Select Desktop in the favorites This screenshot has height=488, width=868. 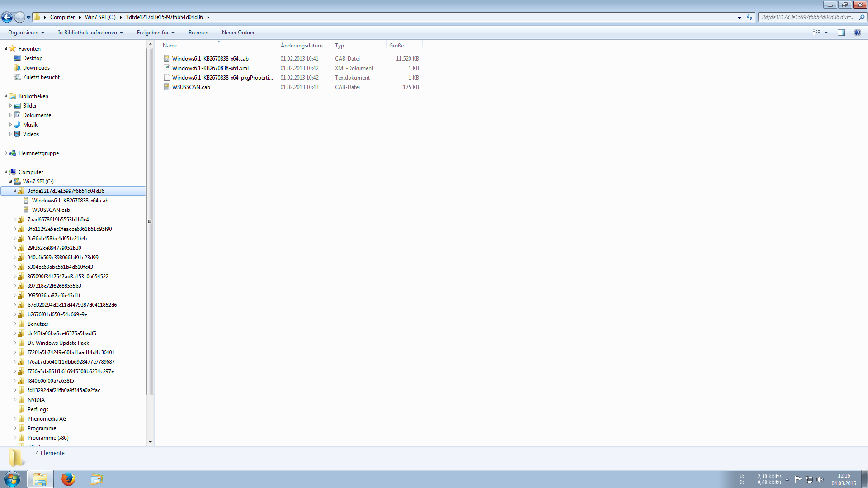click(33, 58)
